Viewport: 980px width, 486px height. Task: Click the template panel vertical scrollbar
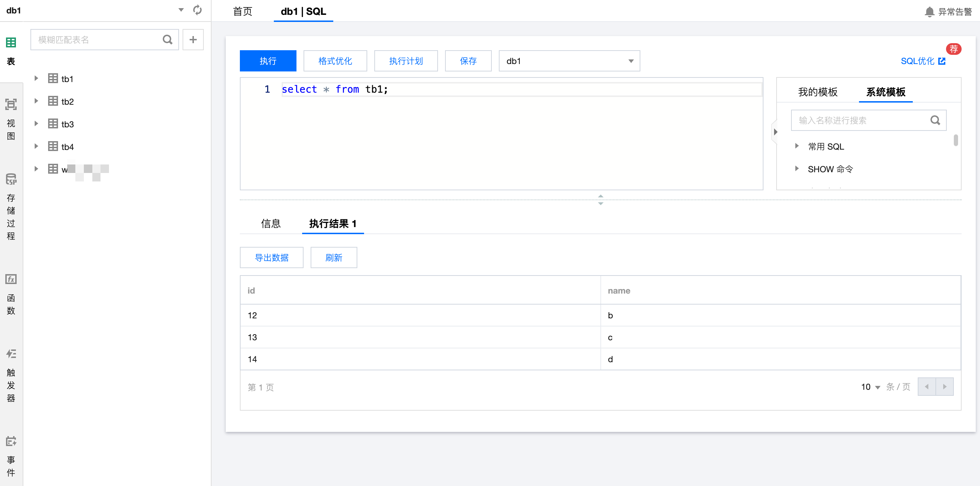click(x=955, y=140)
